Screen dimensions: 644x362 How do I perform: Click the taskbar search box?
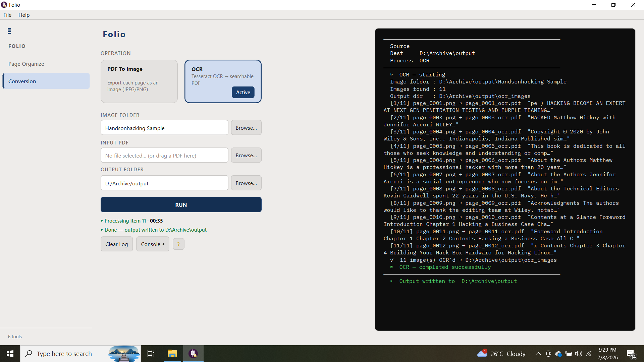pos(80,354)
